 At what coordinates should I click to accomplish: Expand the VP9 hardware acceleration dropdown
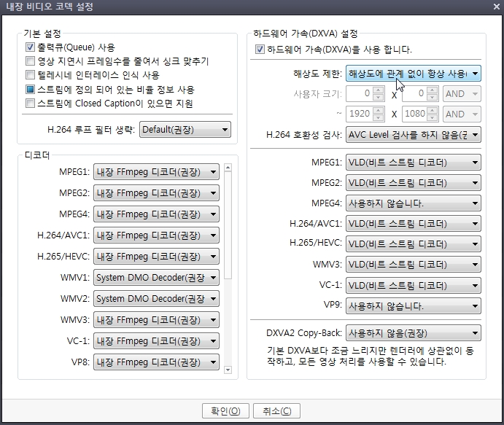413,306
